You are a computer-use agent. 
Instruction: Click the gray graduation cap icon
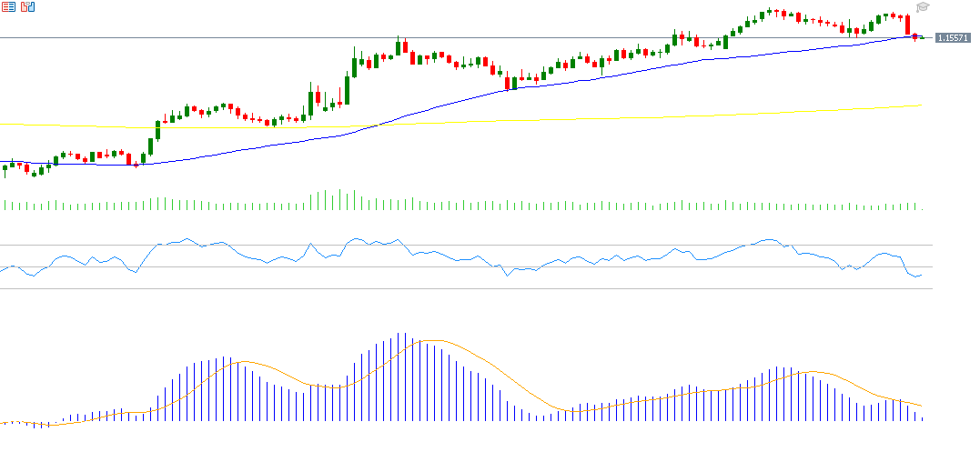923,7
